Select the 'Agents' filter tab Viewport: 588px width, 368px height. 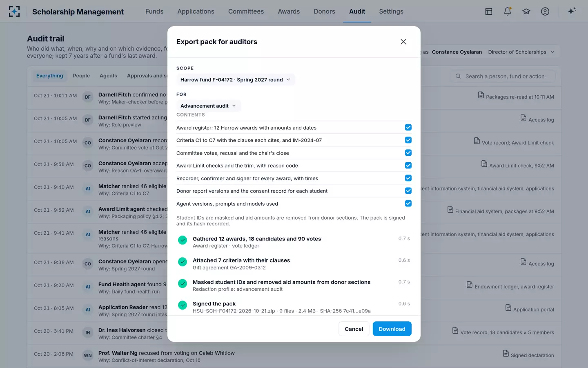pyautogui.click(x=108, y=76)
